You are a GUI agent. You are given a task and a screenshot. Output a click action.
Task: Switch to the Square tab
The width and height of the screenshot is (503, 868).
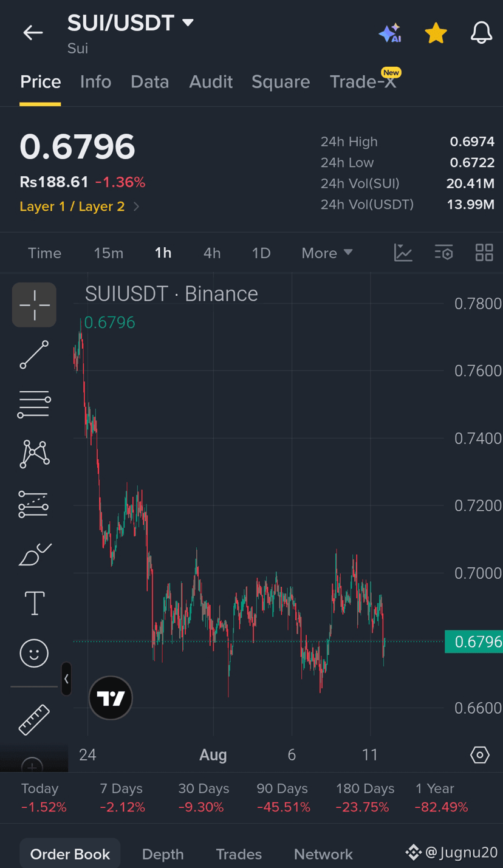[x=281, y=82]
